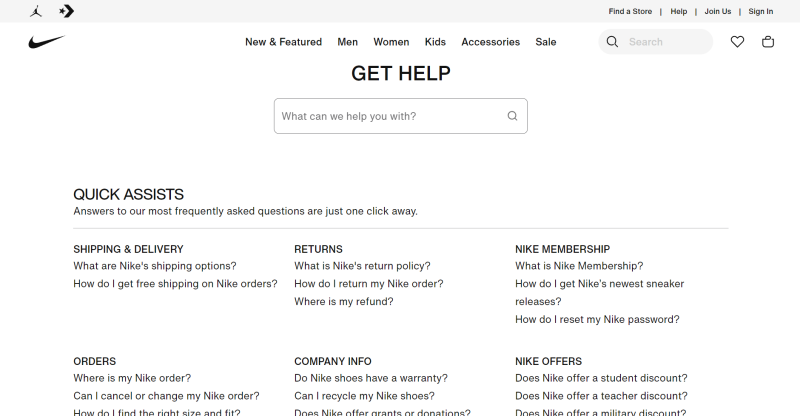The width and height of the screenshot is (800, 416).
Task: Click the header search magnifier icon
Action: coord(612,42)
